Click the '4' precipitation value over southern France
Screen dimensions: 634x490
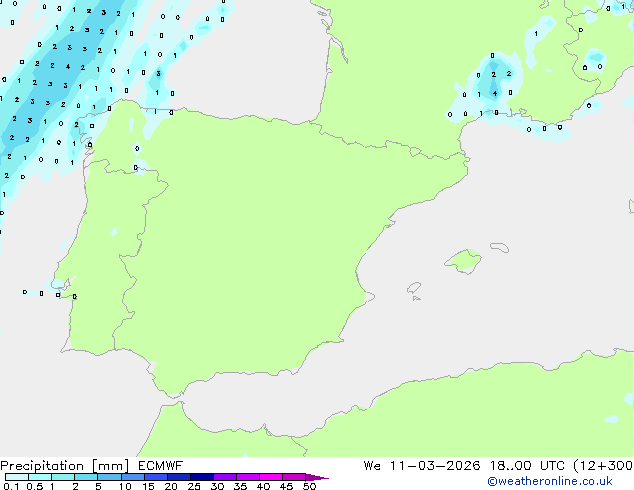point(495,93)
